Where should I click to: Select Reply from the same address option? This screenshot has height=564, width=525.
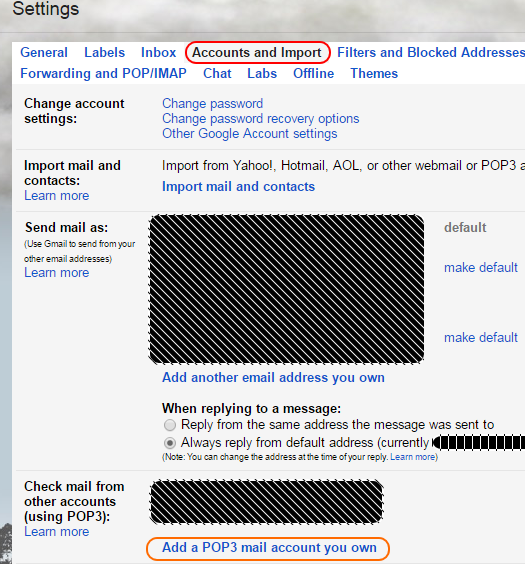tap(170, 425)
